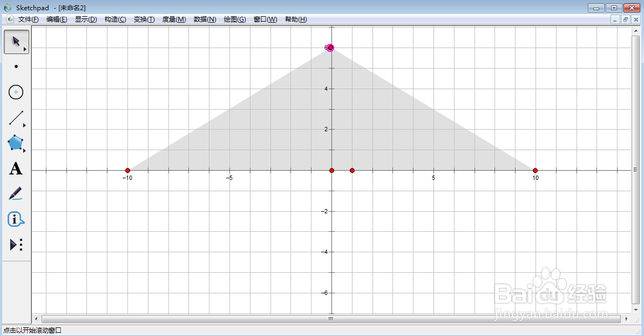This screenshot has width=644, height=336.
Task: Select the Straightedge segment tool
Action: tap(16, 118)
